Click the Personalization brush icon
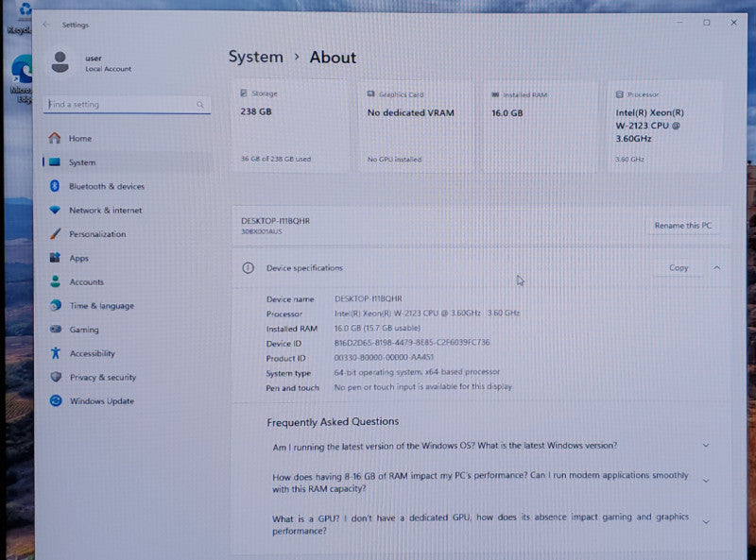756x560 pixels. (x=55, y=234)
